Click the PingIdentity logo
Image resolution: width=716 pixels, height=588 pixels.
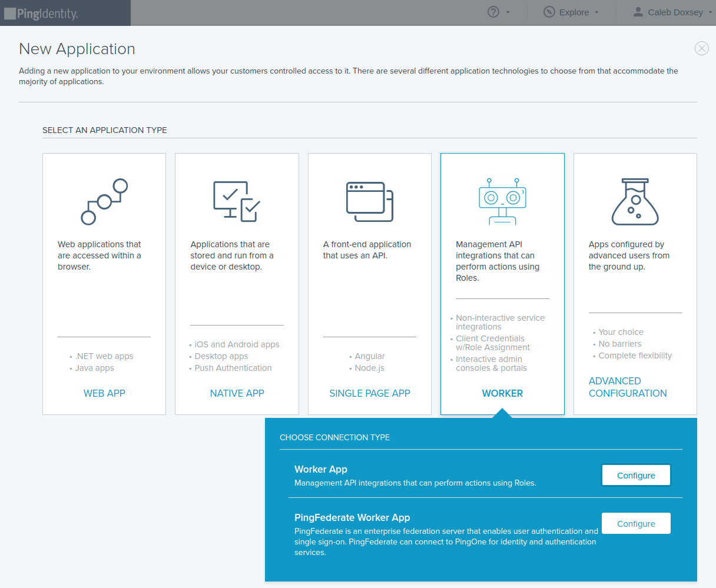point(41,13)
